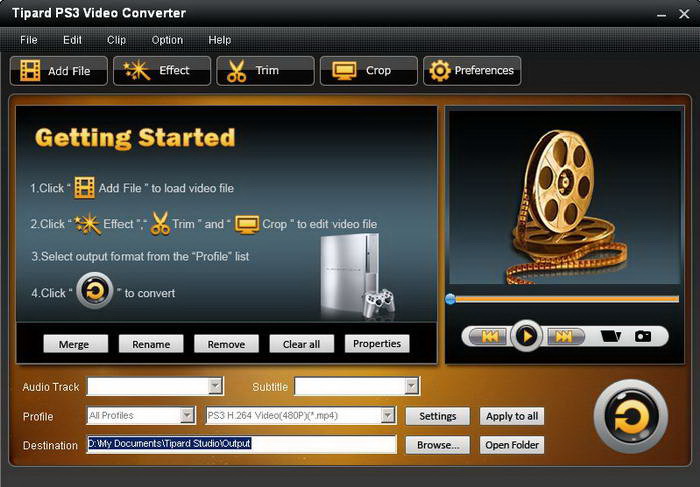Click the Clear all button
The width and height of the screenshot is (700, 487).
coord(301,344)
